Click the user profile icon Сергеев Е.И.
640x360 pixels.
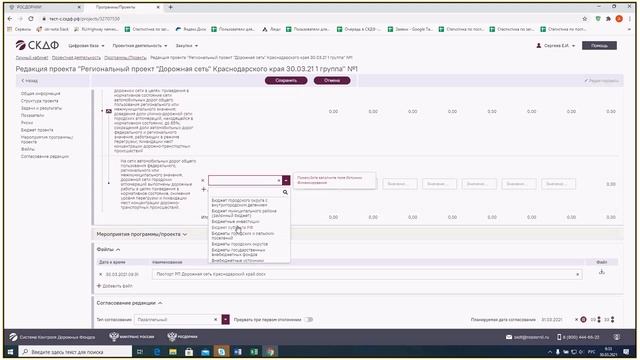click(538, 46)
